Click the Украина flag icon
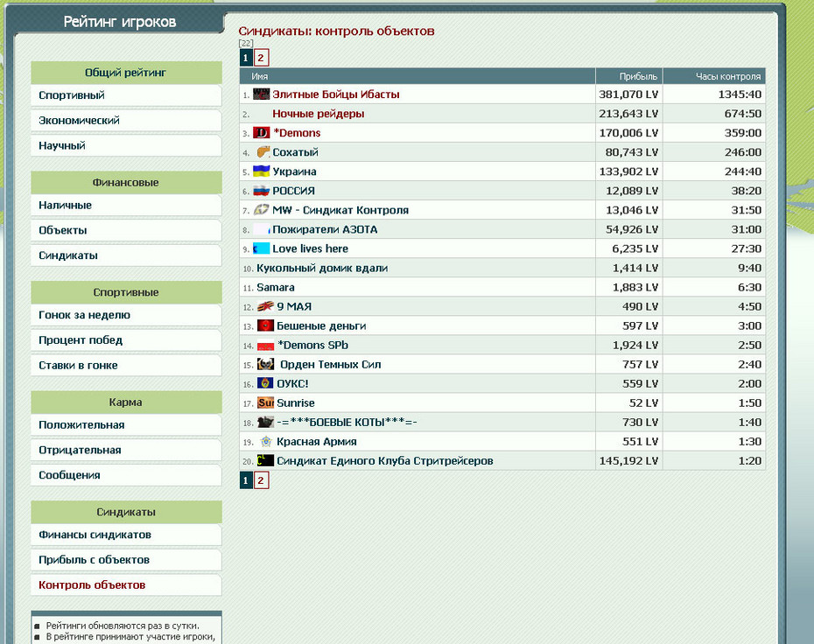This screenshot has height=644, width=814. click(x=261, y=171)
